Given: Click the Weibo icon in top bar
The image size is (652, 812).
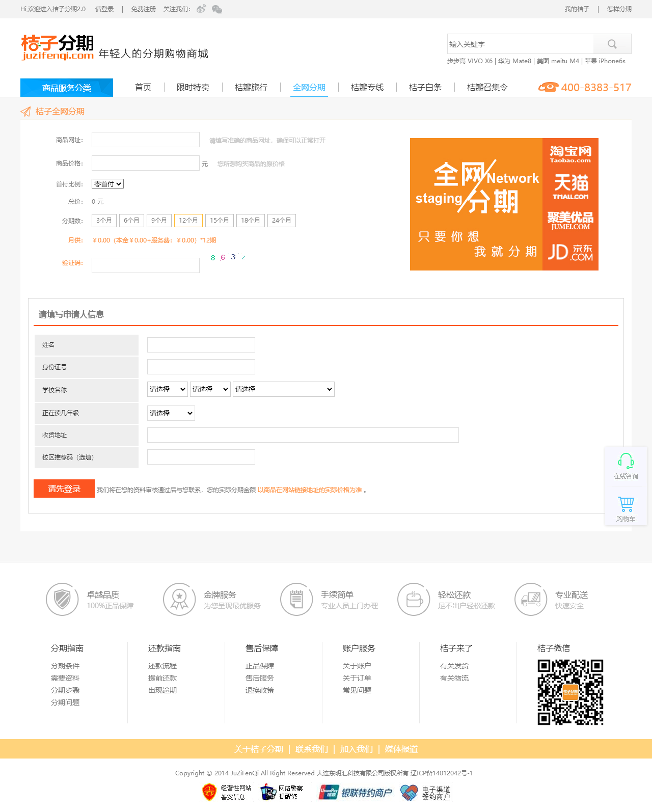Looking at the screenshot, I should click(x=201, y=9).
